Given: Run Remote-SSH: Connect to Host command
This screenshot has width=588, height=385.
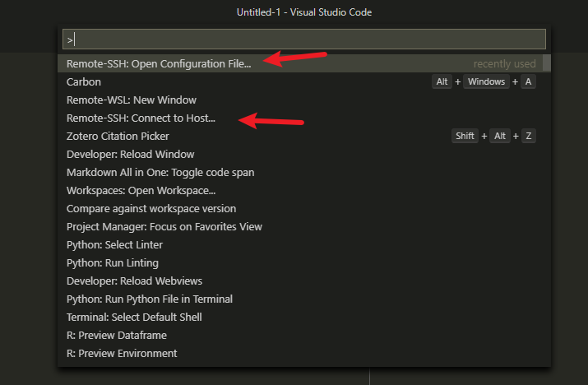Looking at the screenshot, I should (303, 118).
